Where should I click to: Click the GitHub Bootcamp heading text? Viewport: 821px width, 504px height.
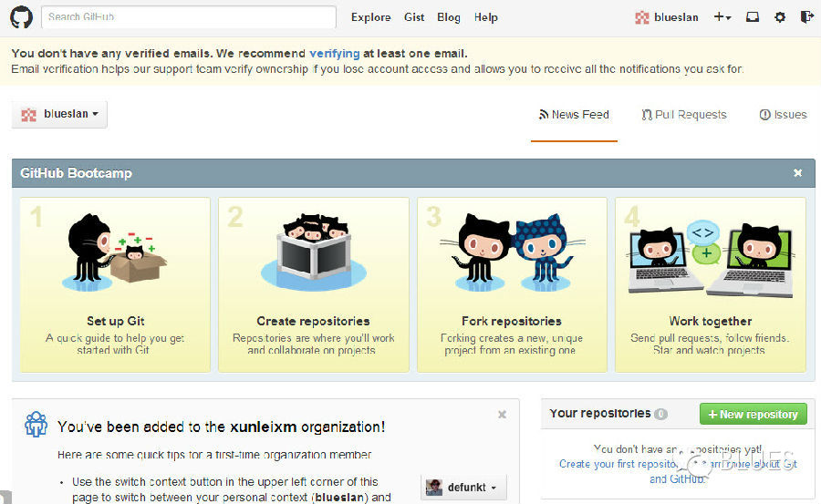pos(76,173)
